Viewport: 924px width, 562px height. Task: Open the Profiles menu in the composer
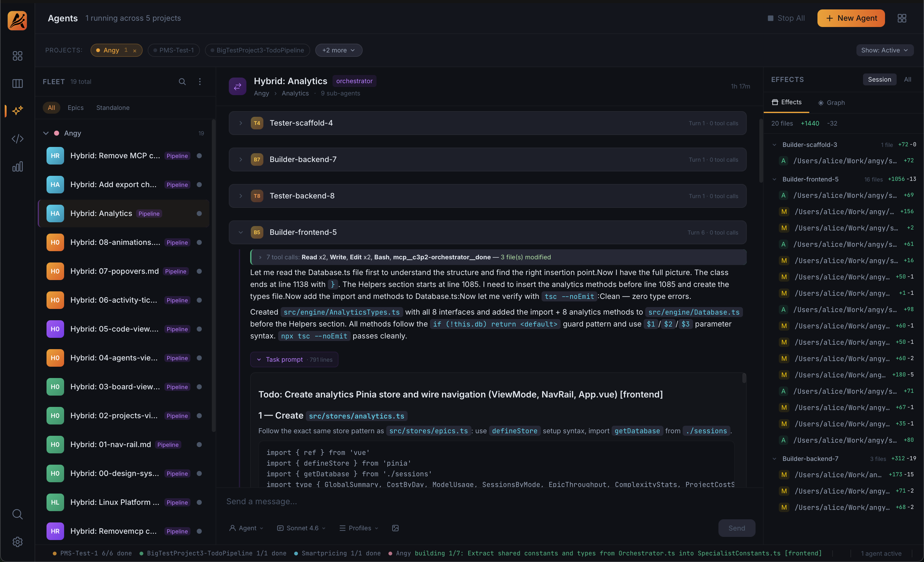coord(359,528)
